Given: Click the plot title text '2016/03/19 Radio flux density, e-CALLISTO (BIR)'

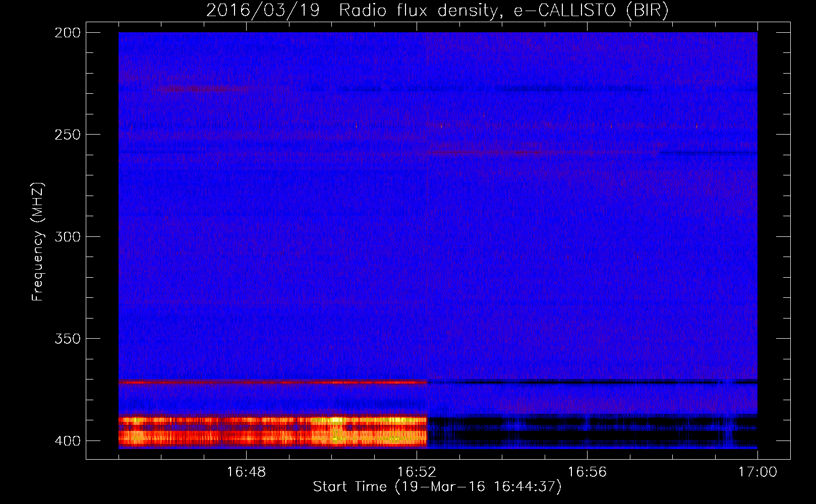Looking at the screenshot, I should [x=437, y=10].
